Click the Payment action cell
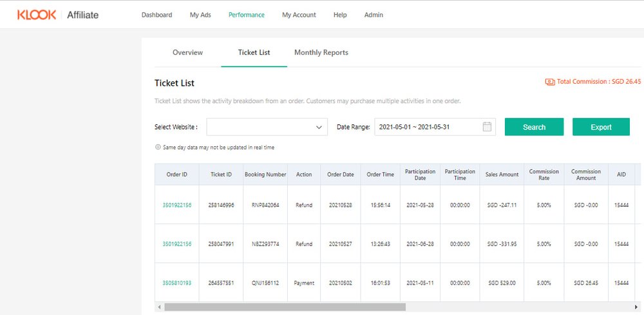The height and width of the screenshot is (315, 644). (304, 283)
